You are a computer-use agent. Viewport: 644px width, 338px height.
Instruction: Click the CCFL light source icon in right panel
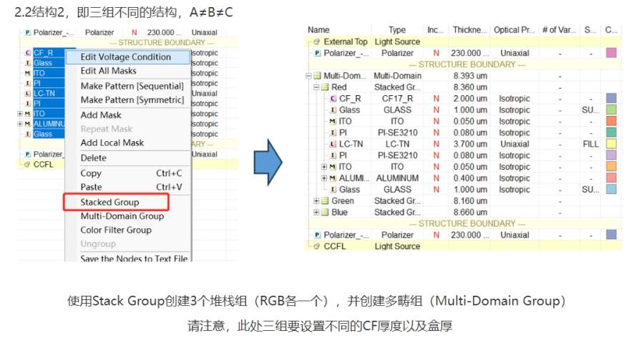point(317,246)
